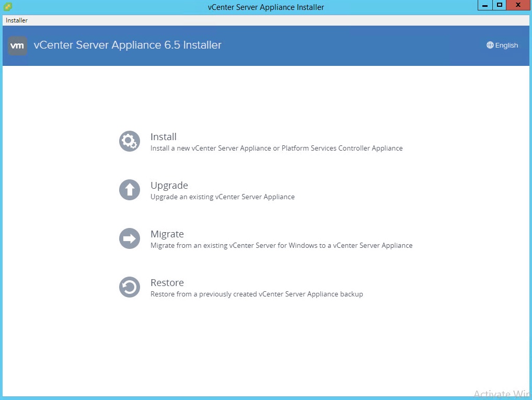Click 'Install a new vCenter Server Appliance' description

click(276, 148)
